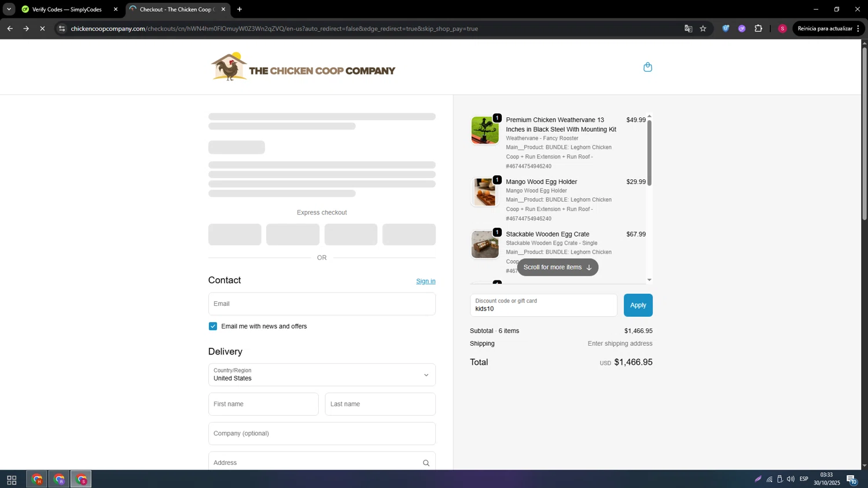The width and height of the screenshot is (868, 488).
Task: View site information icon in address bar
Action: click(62, 28)
